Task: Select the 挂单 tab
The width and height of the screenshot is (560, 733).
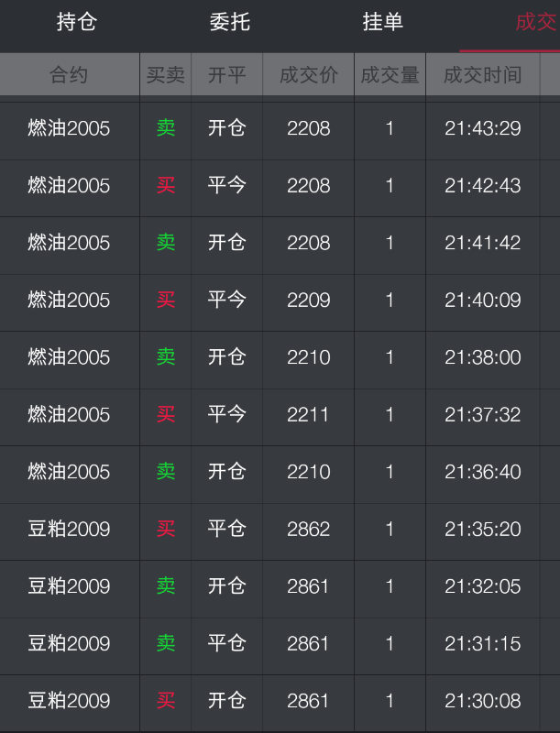Action: [382, 22]
